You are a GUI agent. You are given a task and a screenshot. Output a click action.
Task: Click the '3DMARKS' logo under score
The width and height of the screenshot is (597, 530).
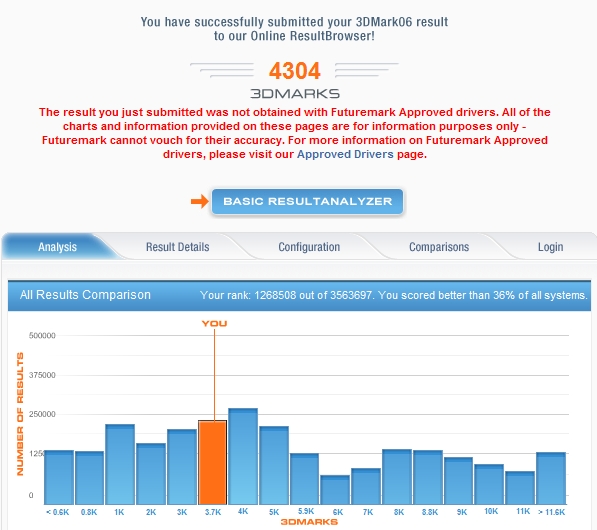[295, 93]
